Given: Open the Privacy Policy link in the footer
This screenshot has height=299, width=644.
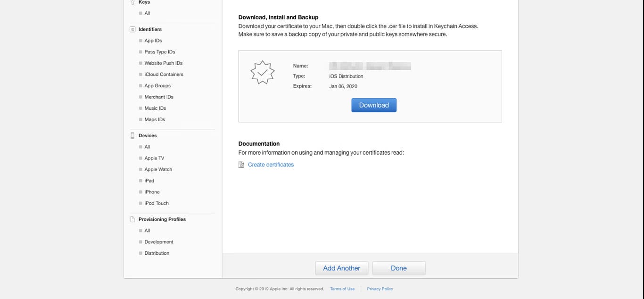Looking at the screenshot, I should click(x=380, y=289).
